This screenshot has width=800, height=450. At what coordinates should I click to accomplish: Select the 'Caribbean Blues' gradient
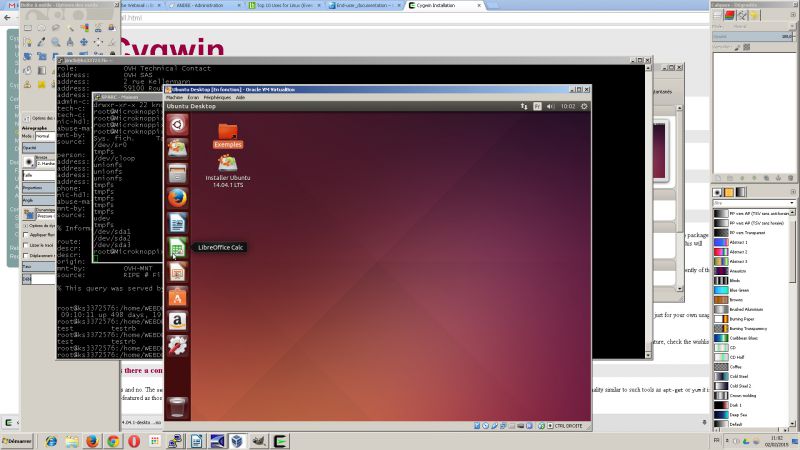pos(753,338)
